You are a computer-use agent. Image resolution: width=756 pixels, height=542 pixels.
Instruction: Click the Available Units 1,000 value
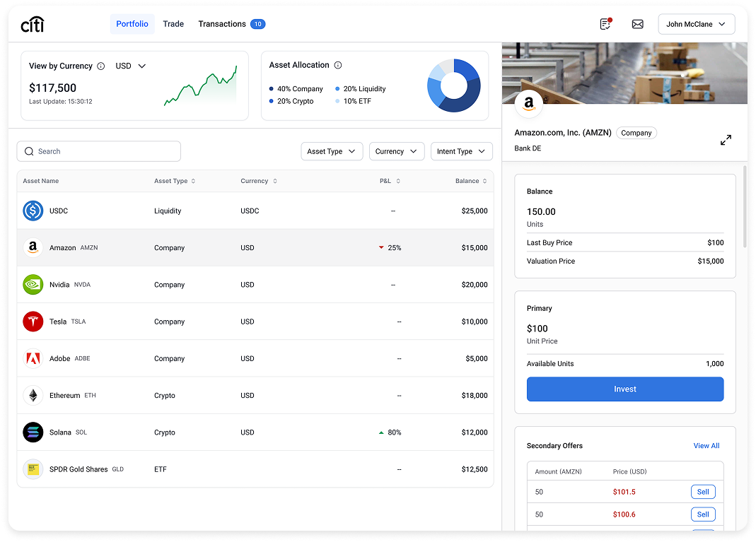714,364
